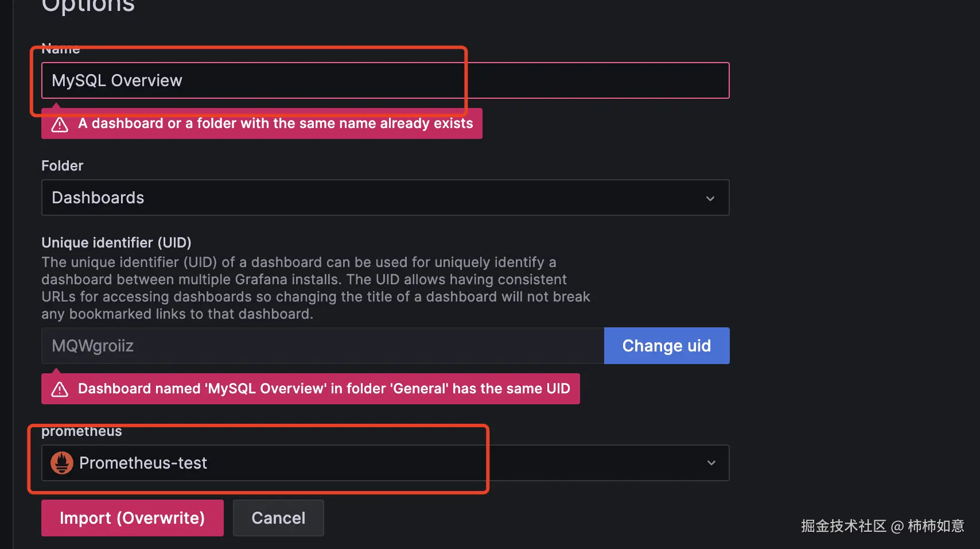Select the text MySQL Overview in the Name field
The height and width of the screenshot is (549, 980).
pyautogui.click(x=116, y=80)
